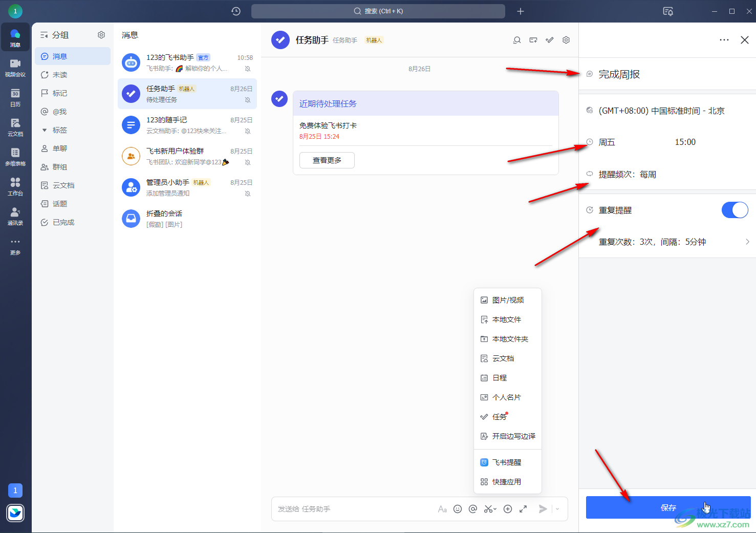Select the 标记 filter in groups list
This screenshot has width=756, height=533.
coord(73,93)
